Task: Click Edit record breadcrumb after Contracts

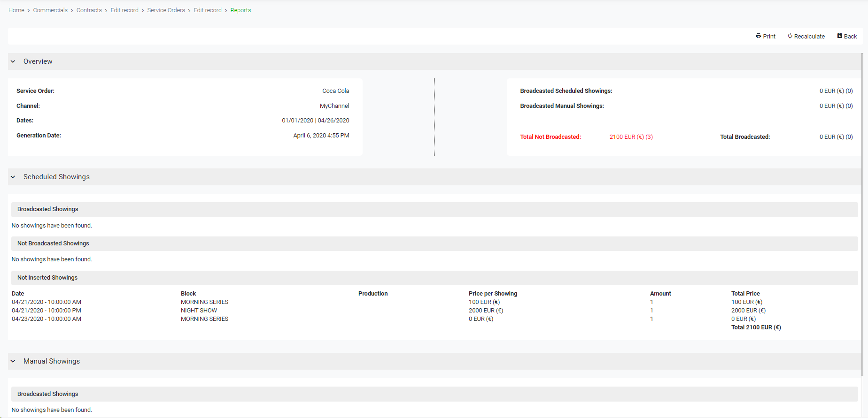Action: point(124,10)
